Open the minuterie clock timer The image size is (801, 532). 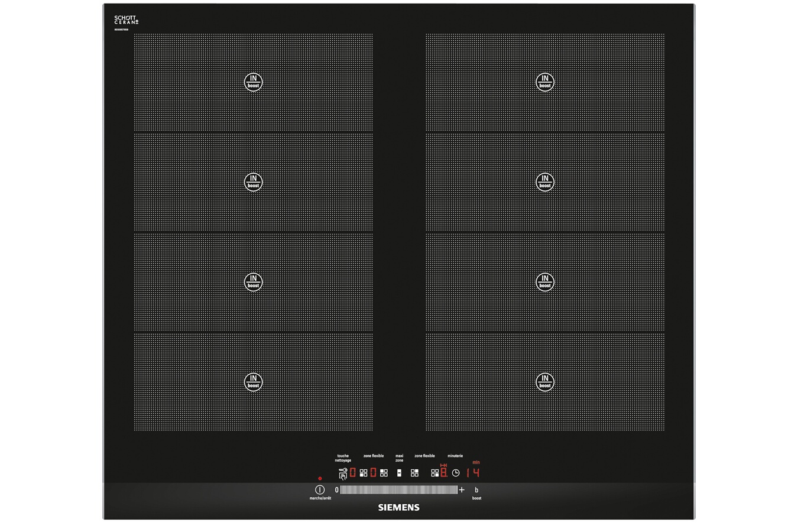(x=456, y=473)
